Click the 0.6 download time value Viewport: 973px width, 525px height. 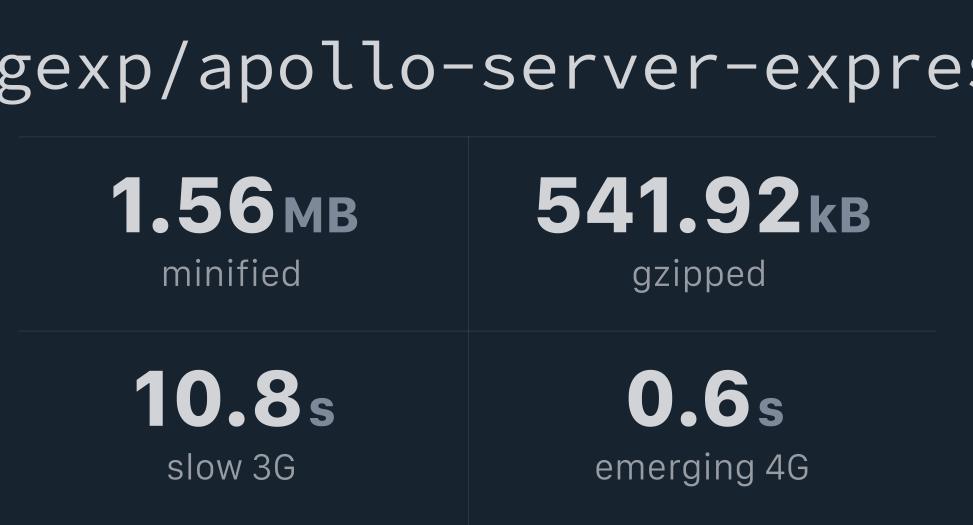coord(687,399)
